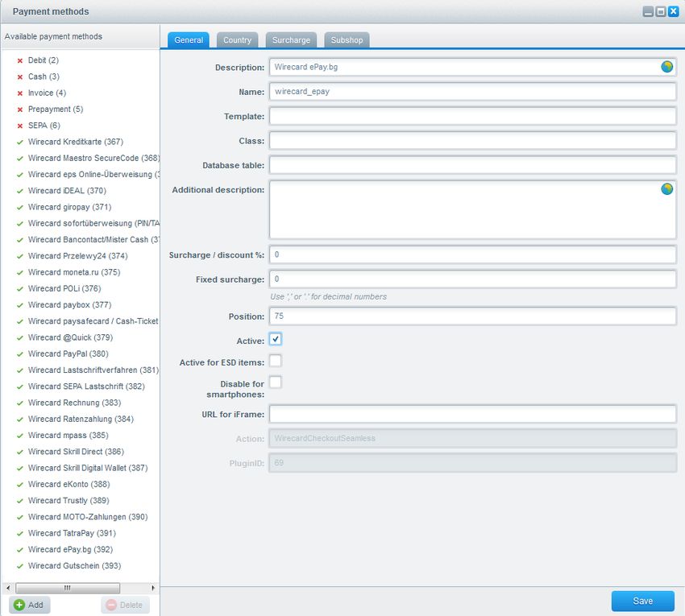The image size is (685, 616).
Task: Select Wirecard Bancontact/Mister Cash in list
Action: (x=93, y=240)
